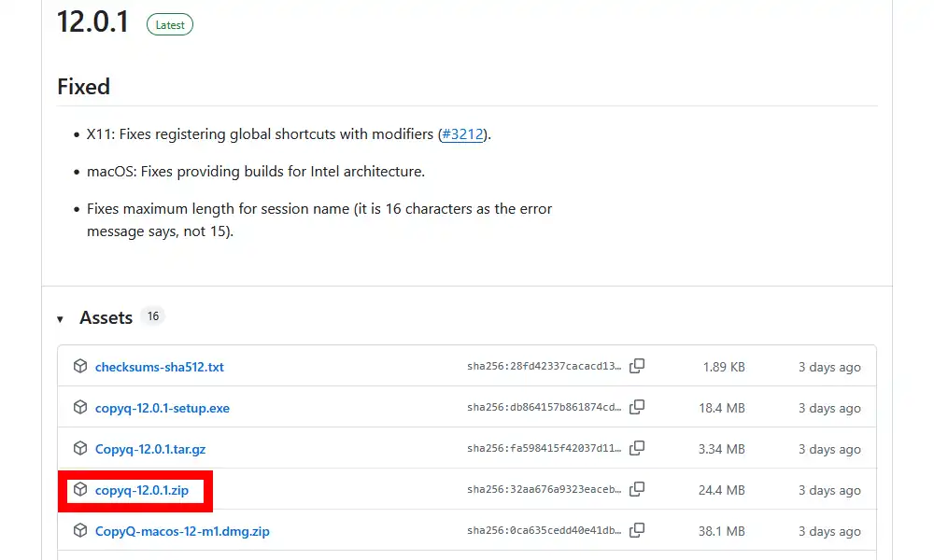This screenshot has width=934, height=560.
Task: Copy SHA256 hash for CopyQ-macos-12-m1.dmg.zip
Action: coord(637,531)
